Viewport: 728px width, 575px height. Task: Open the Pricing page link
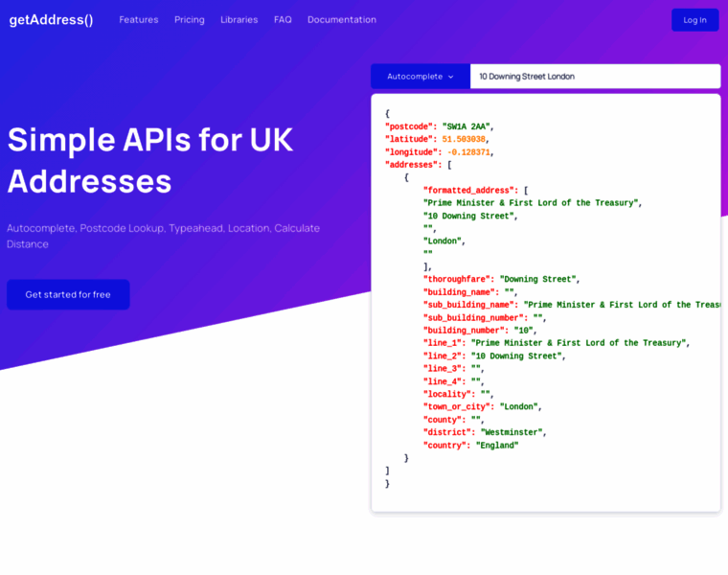coord(190,20)
